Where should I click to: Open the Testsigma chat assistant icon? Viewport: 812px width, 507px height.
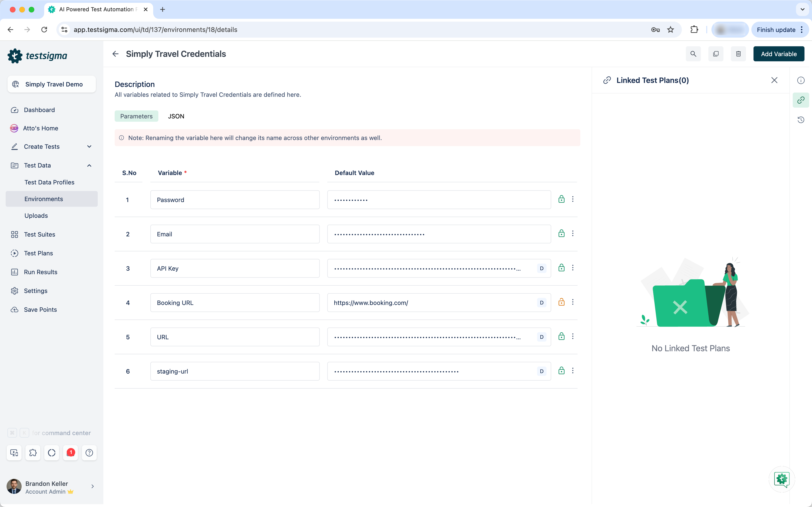pyautogui.click(x=781, y=479)
